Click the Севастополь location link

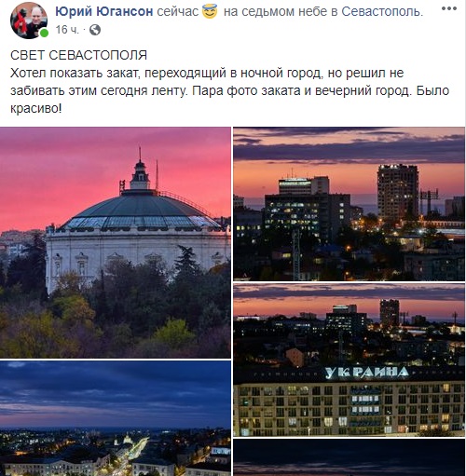pyautogui.click(x=382, y=11)
